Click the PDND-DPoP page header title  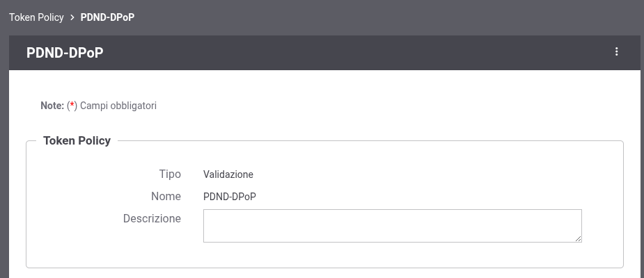pos(65,53)
